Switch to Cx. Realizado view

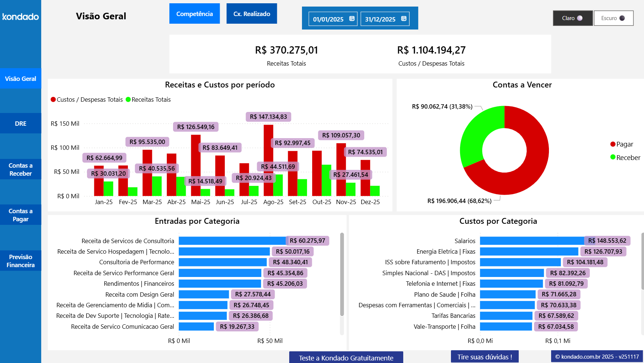[x=251, y=13]
